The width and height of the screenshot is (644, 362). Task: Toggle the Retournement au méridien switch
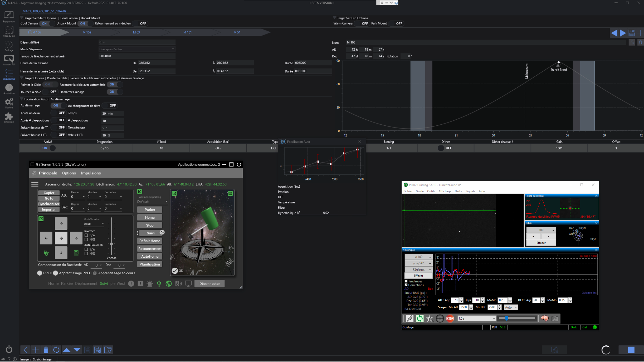(x=140, y=24)
